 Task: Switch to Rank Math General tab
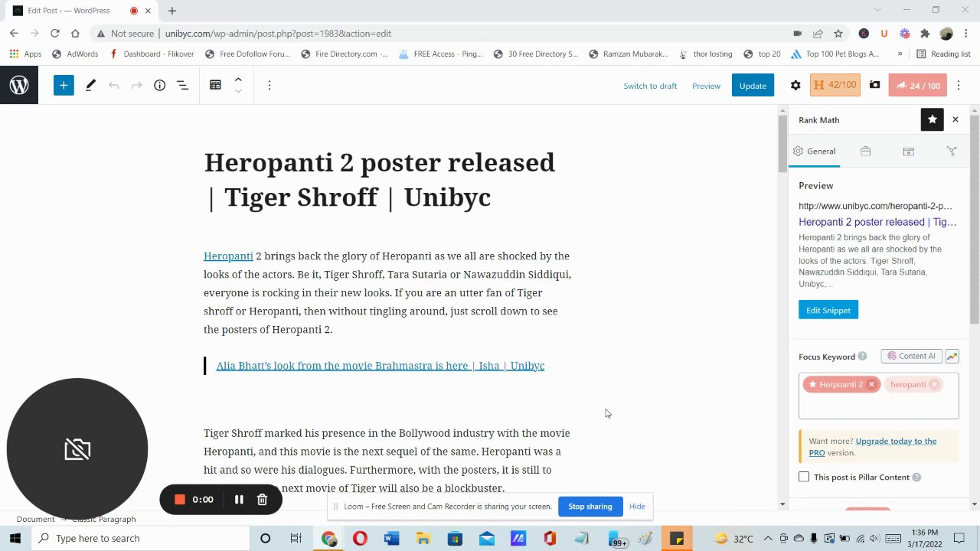814,151
